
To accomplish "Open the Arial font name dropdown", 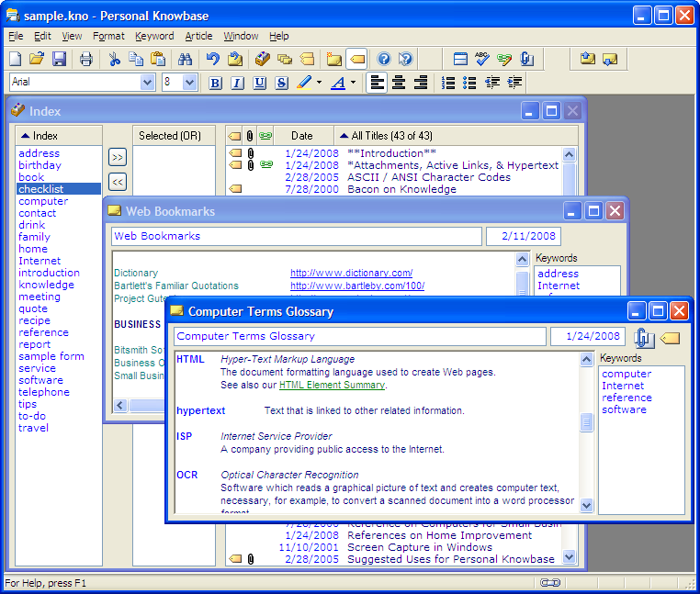I will click(147, 83).
